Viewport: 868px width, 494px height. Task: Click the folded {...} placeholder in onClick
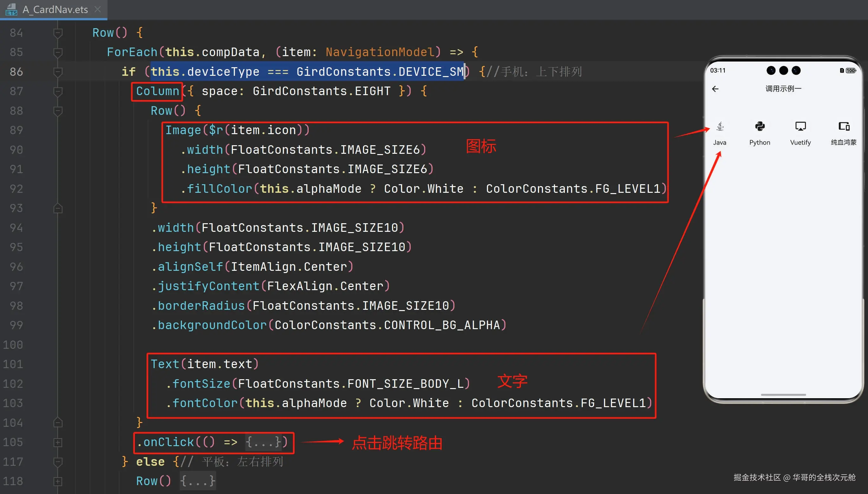[263, 442]
